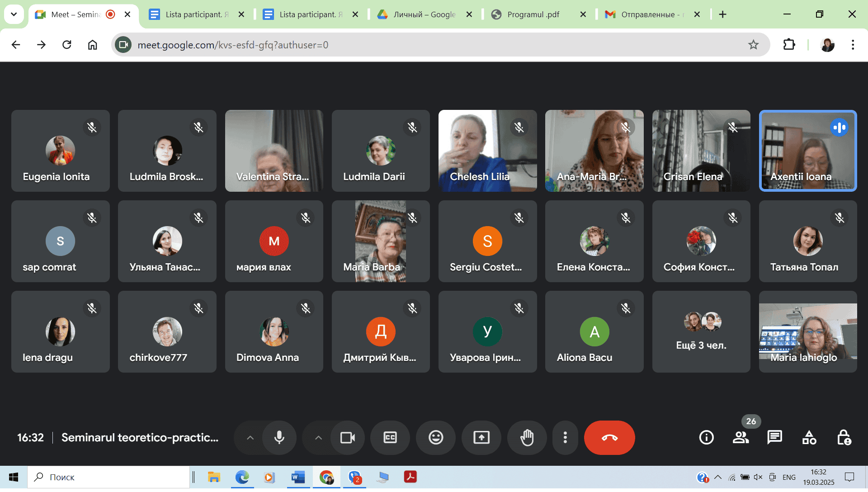This screenshot has width=868, height=492.
Task: Raise hand using the hand icon
Action: point(527,438)
